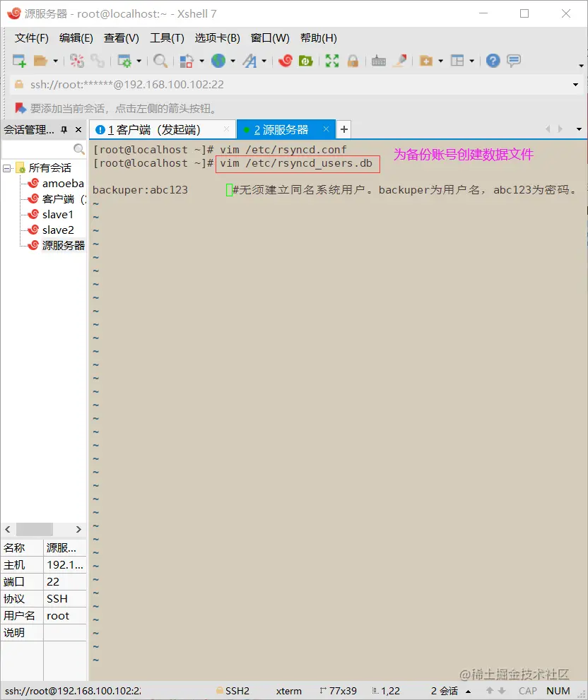Click the chat feedback bubble icon

[x=514, y=61]
